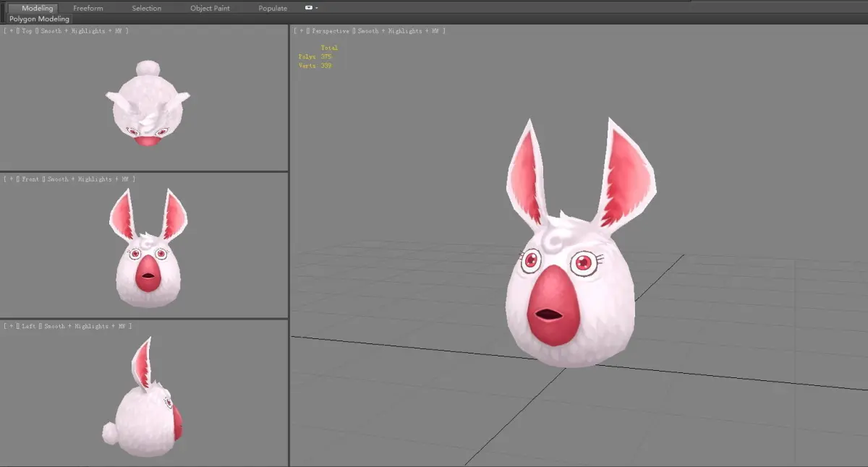The width and height of the screenshot is (868, 467).
Task: Open the ribbon display options arrow
Action: click(317, 8)
